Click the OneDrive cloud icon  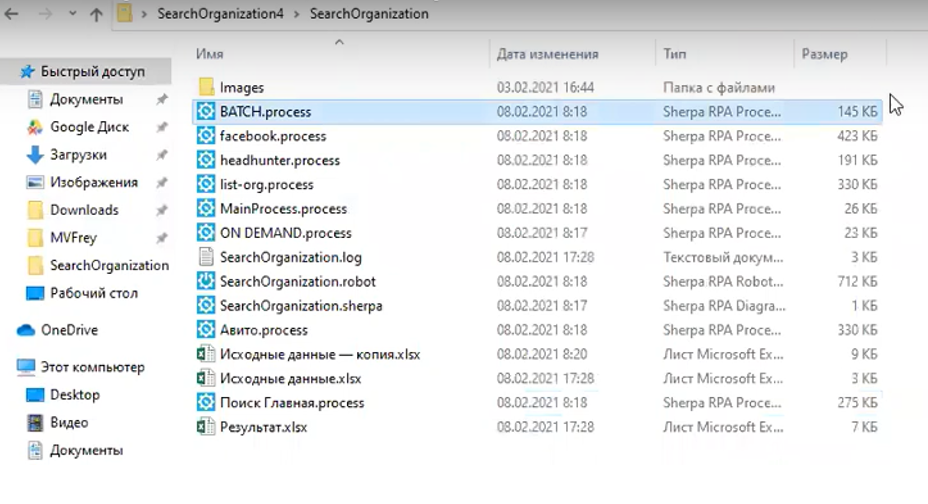(26, 330)
